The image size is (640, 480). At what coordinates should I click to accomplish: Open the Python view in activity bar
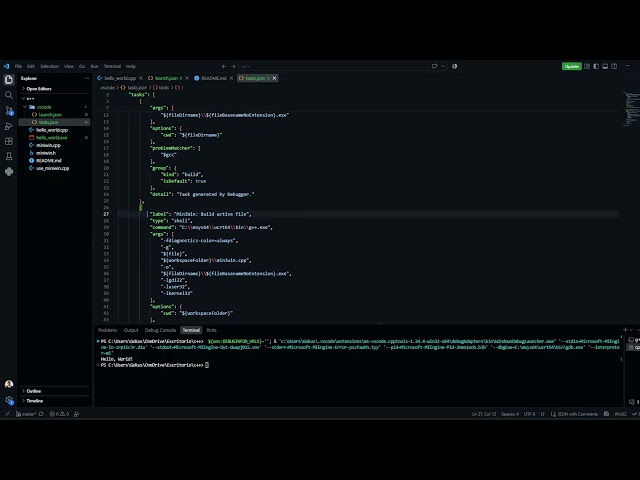(9, 171)
